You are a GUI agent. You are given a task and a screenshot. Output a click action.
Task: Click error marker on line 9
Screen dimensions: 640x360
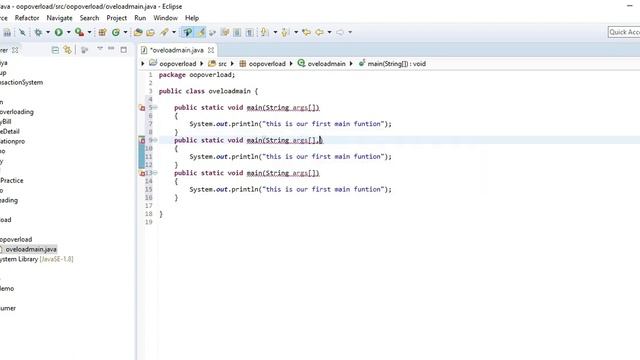click(x=142, y=140)
